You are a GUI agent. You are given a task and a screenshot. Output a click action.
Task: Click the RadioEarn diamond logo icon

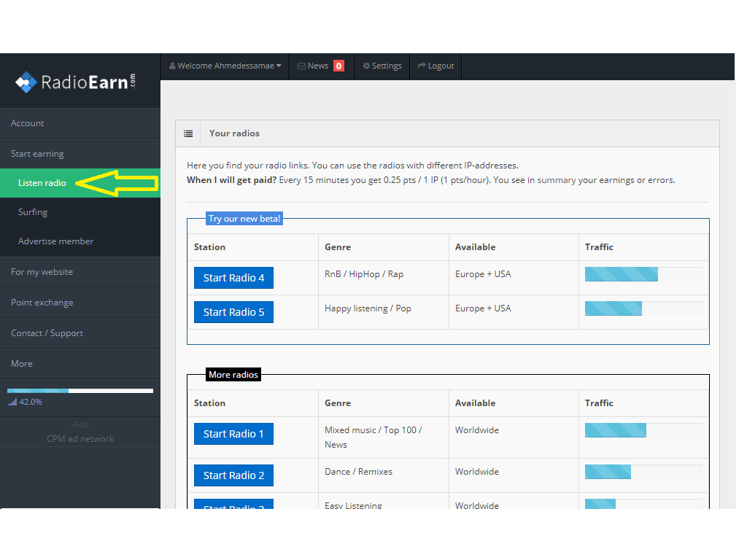click(26, 82)
